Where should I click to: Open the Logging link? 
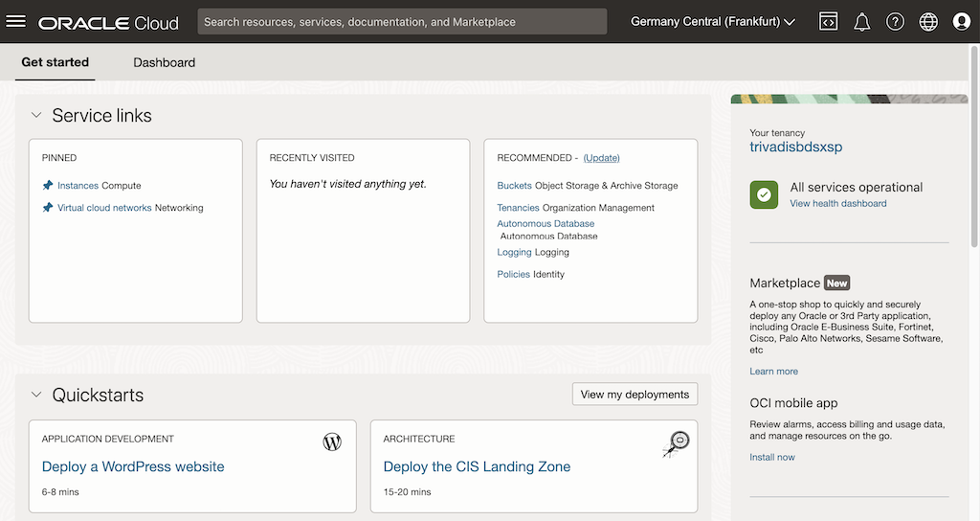[x=514, y=252]
